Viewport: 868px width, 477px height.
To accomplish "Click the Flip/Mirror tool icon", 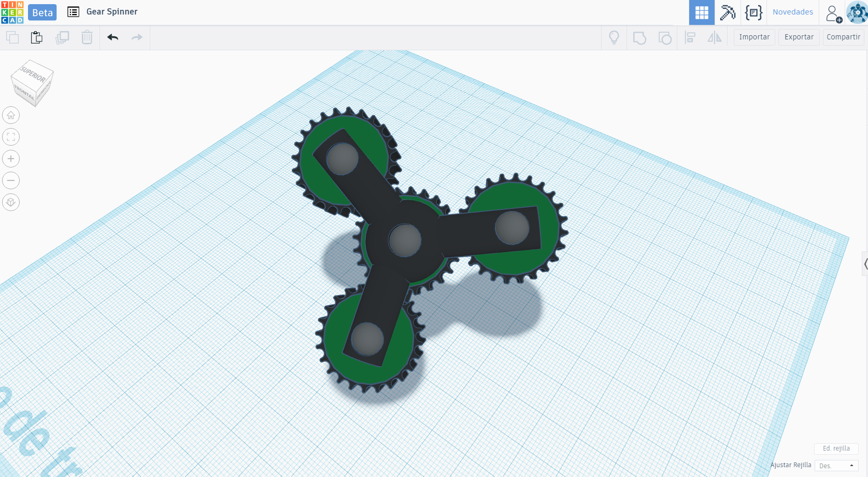I will (715, 37).
